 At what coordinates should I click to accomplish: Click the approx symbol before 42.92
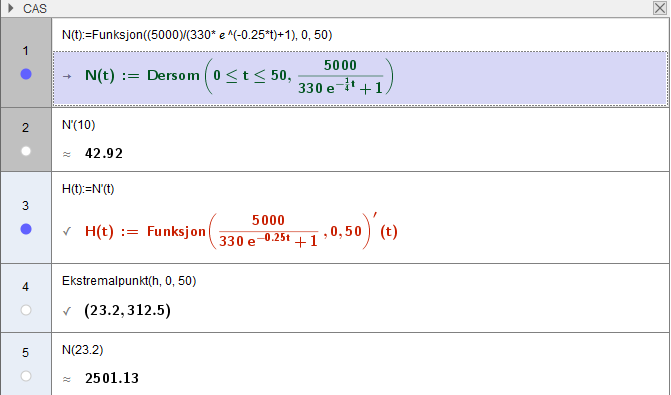(67, 154)
